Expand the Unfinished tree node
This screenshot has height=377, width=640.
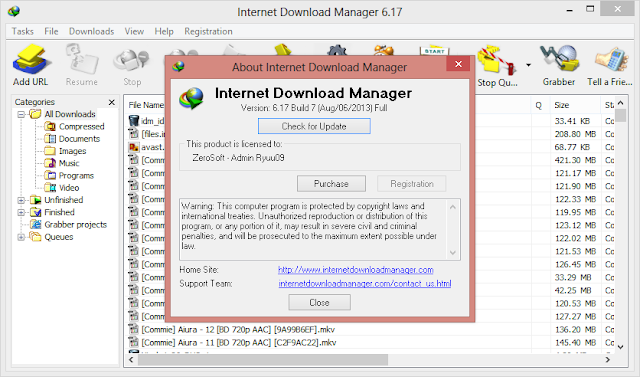(21, 200)
